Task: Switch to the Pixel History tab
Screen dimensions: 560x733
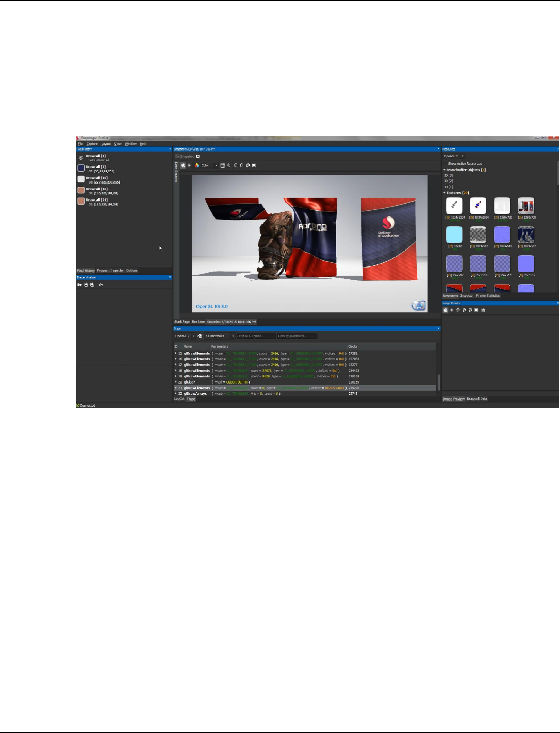Action: coord(86,270)
